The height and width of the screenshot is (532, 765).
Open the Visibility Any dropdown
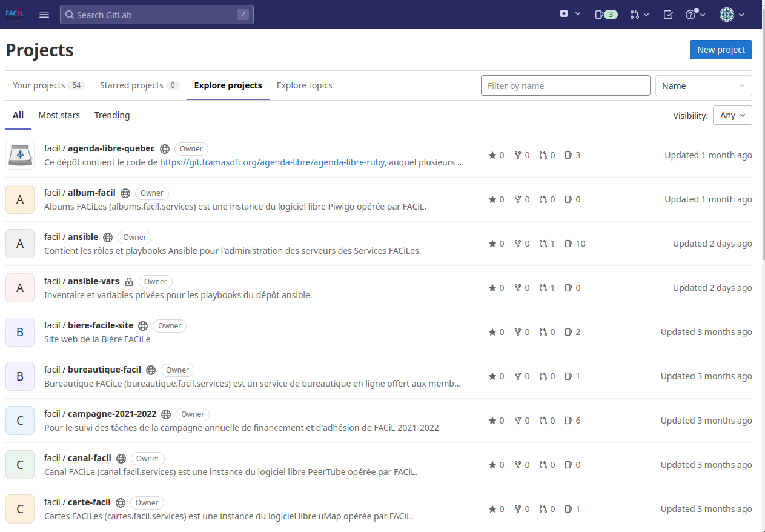[x=732, y=115]
